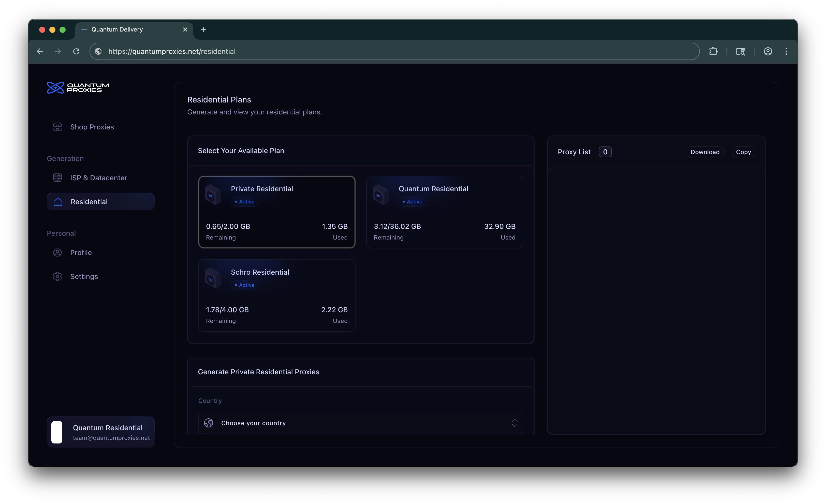Switch to the Quantum Delivery tab
Screen dimensions: 826x504
click(x=117, y=29)
